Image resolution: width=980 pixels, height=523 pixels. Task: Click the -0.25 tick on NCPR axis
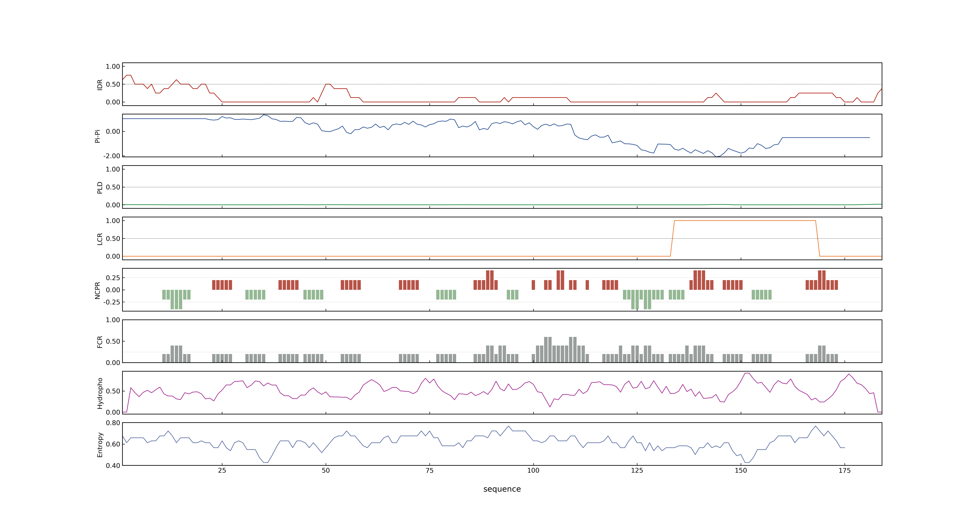pos(111,302)
